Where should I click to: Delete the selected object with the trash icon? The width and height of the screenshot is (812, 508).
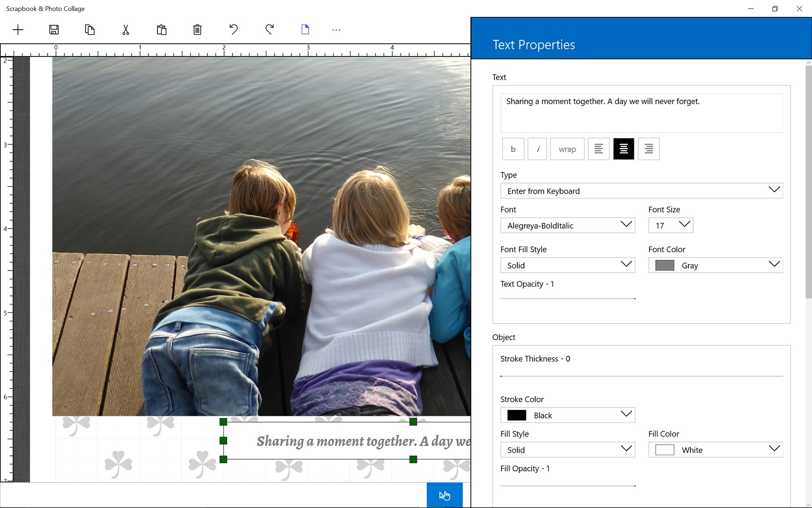[x=197, y=30]
